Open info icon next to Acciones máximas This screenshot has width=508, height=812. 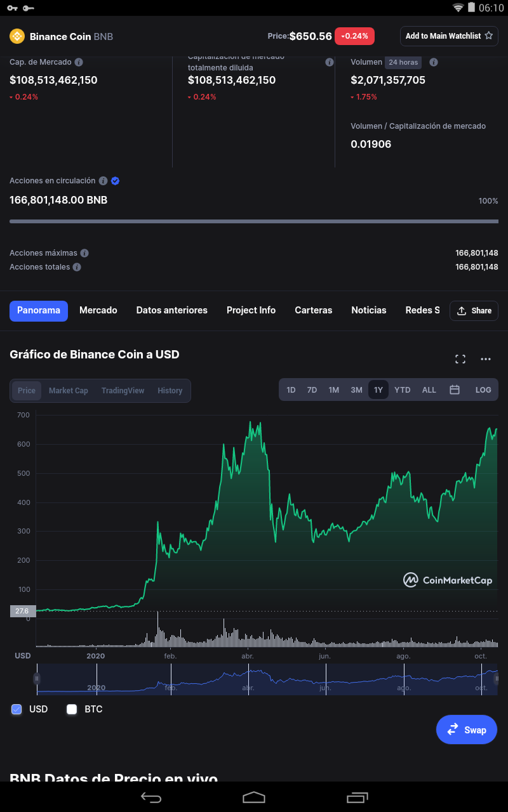click(x=84, y=253)
